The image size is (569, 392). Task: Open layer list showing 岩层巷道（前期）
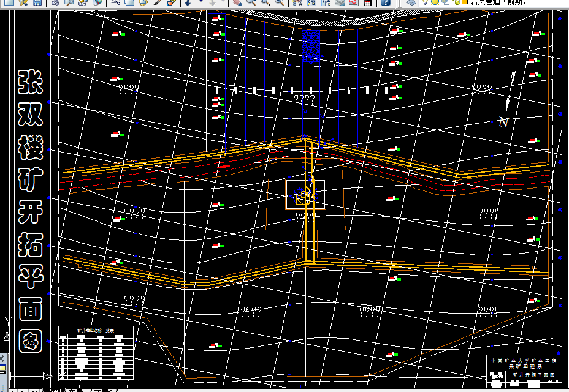click(x=498, y=2)
